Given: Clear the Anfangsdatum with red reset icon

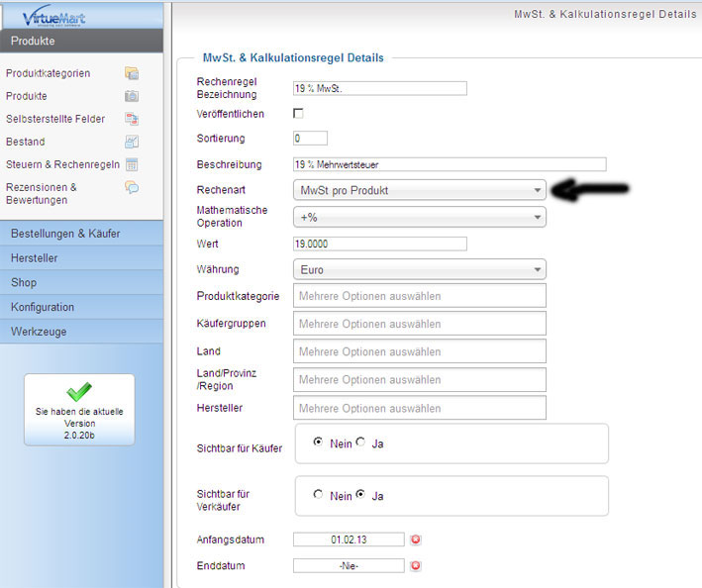Looking at the screenshot, I should 416,539.
